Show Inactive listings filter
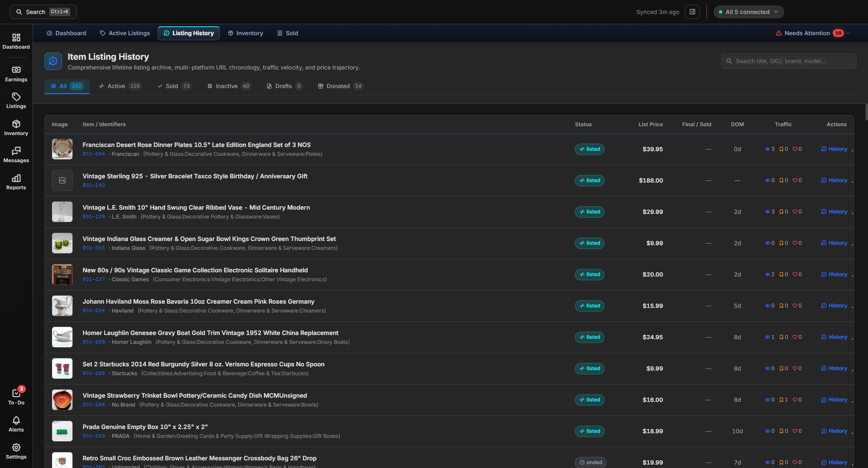 229,86
